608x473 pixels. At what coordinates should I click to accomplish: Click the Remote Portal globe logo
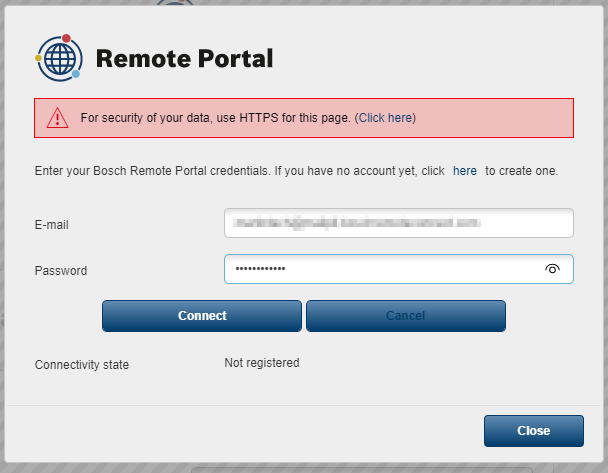(x=59, y=58)
